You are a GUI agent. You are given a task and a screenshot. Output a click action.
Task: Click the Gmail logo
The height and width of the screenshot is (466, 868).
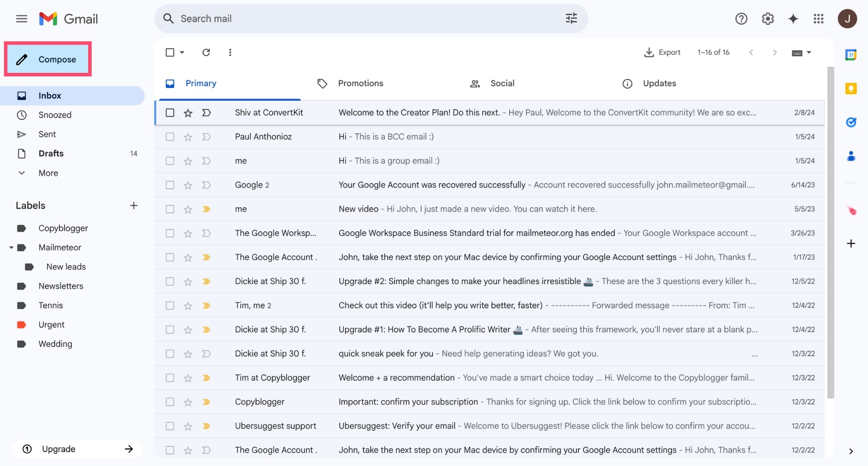tap(68, 19)
